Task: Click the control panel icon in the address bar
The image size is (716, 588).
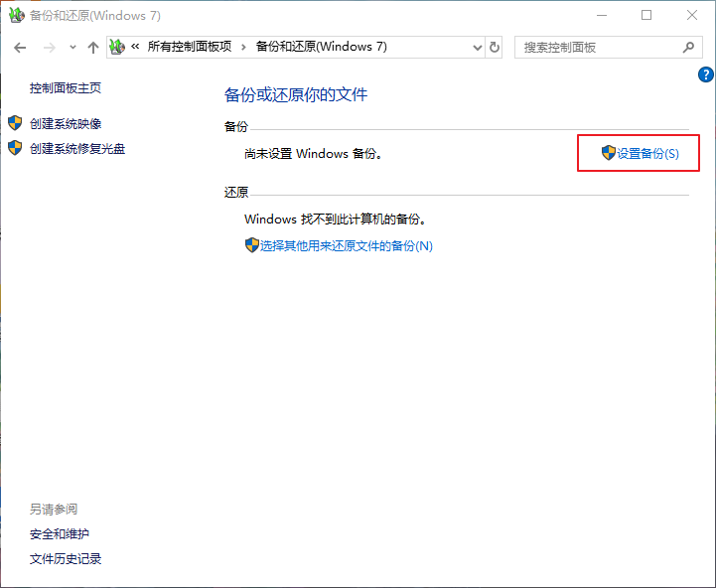Action: click(x=118, y=47)
